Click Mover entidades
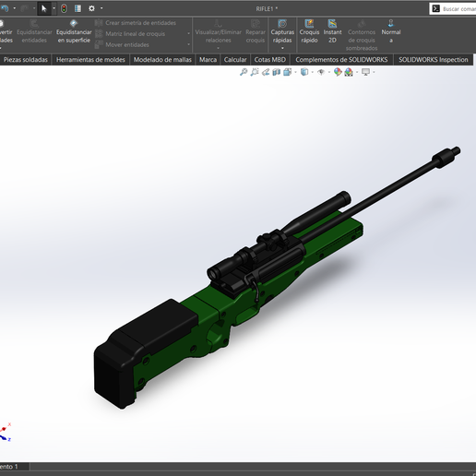 tap(122, 45)
